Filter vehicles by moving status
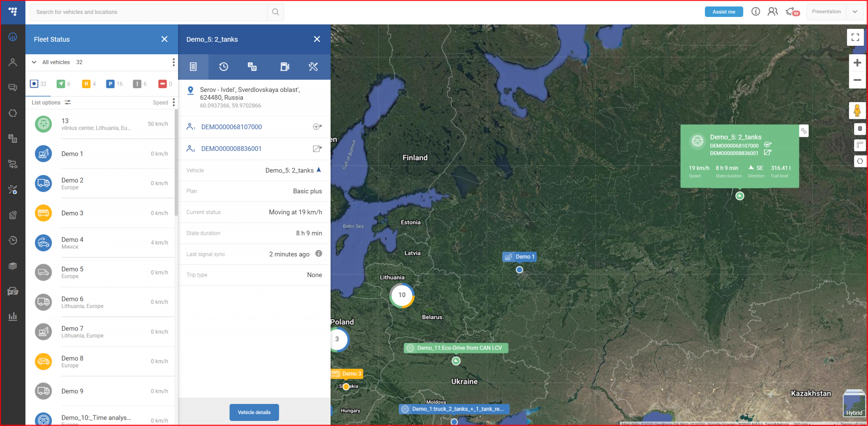 coord(61,84)
